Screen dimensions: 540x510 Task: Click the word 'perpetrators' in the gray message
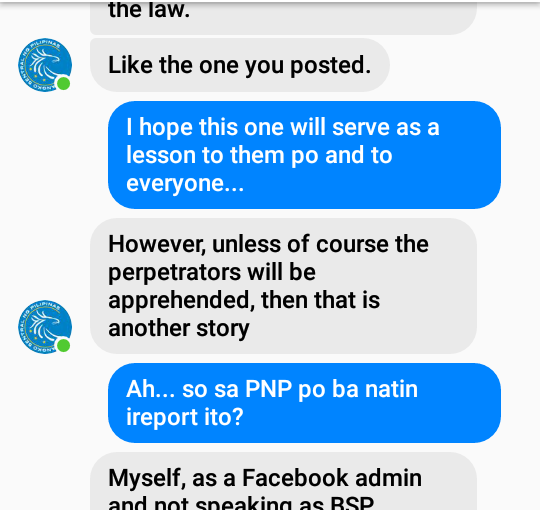175,273
